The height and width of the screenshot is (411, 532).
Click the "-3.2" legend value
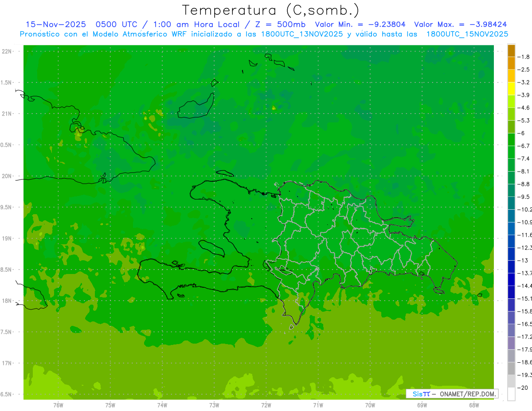point(524,82)
